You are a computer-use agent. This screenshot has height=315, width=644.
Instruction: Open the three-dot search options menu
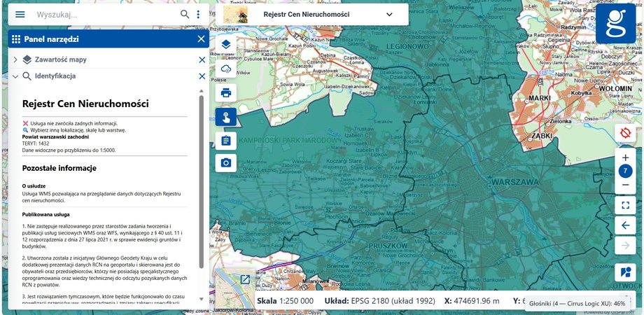pos(198,14)
